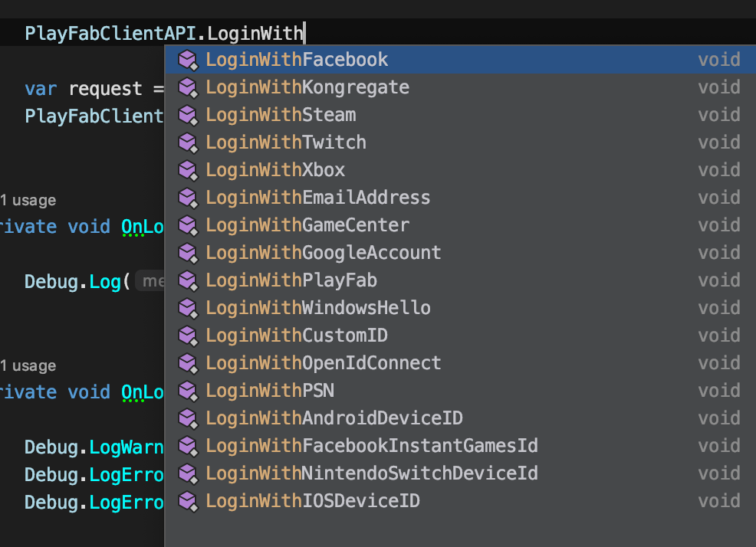Click the icon beside LoginWithNintendoSwitchDeviceId
This screenshot has height=547, width=756.
coord(188,473)
